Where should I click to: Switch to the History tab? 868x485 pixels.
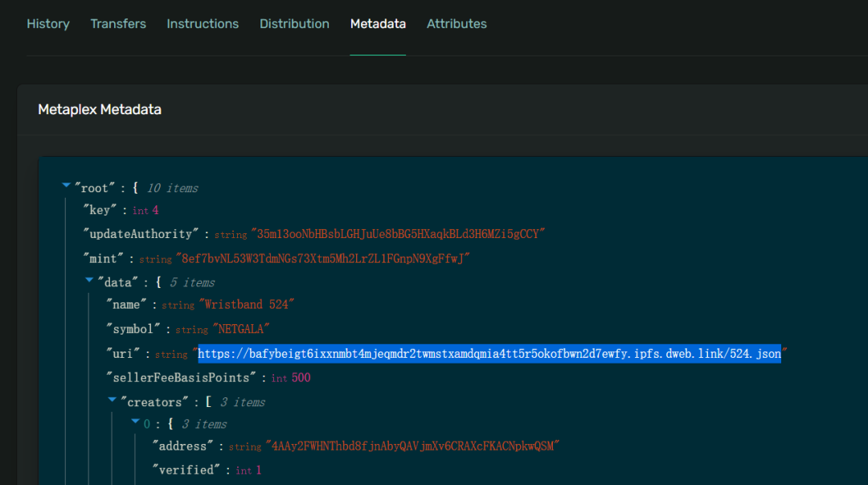(48, 24)
